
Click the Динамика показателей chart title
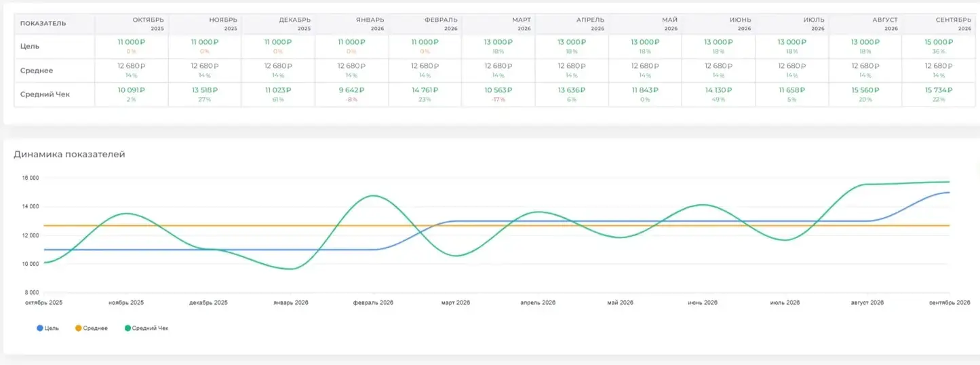tap(69, 155)
